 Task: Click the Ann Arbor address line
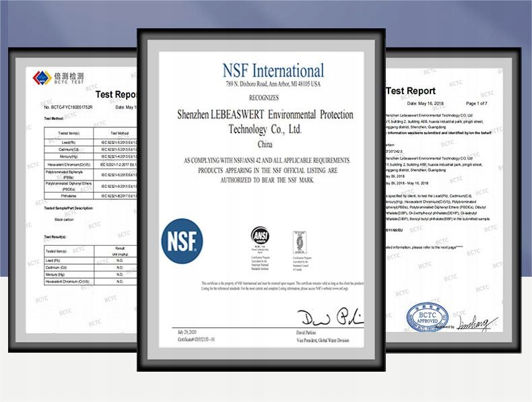click(273, 83)
